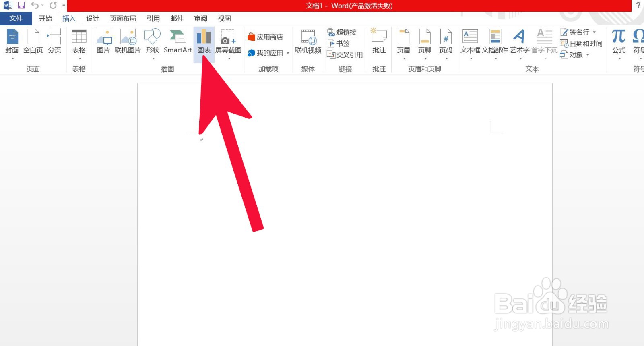The height and width of the screenshot is (346, 644).
Task: Open the table (表格) insert menu
Action: (79, 44)
